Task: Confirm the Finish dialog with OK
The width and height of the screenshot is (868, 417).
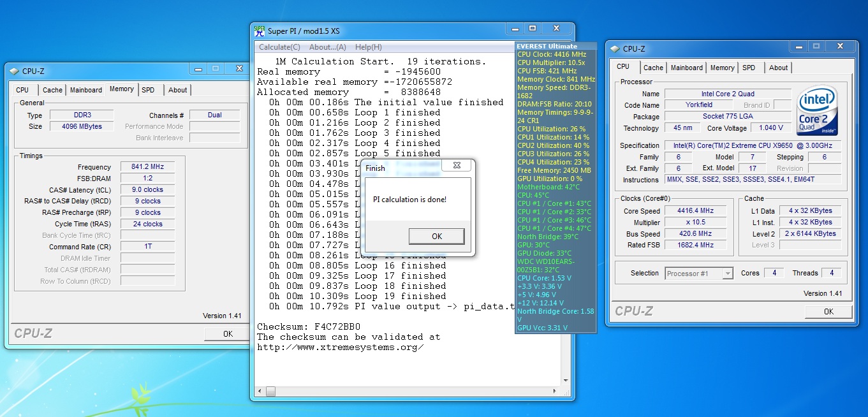Action: pyautogui.click(x=437, y=237)
